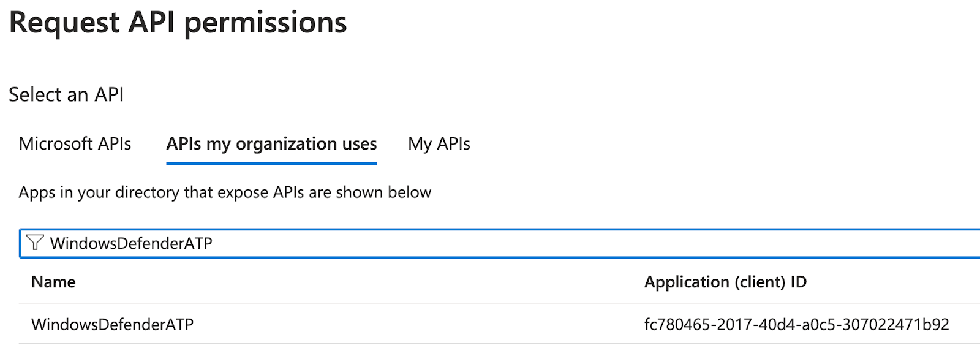Click the Apps in your directory description text
This screenshot has width=980, height=356.
coord(225,192)
